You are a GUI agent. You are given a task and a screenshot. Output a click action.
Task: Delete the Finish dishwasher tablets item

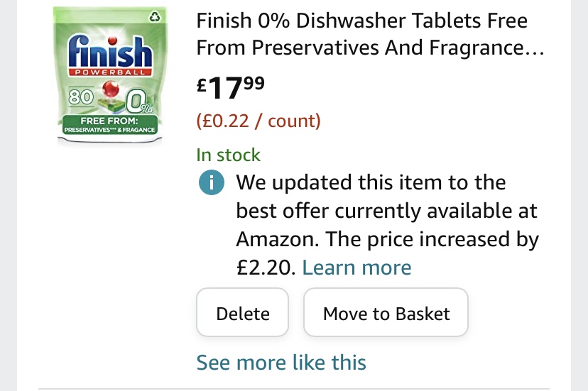[x=243, y=312]
